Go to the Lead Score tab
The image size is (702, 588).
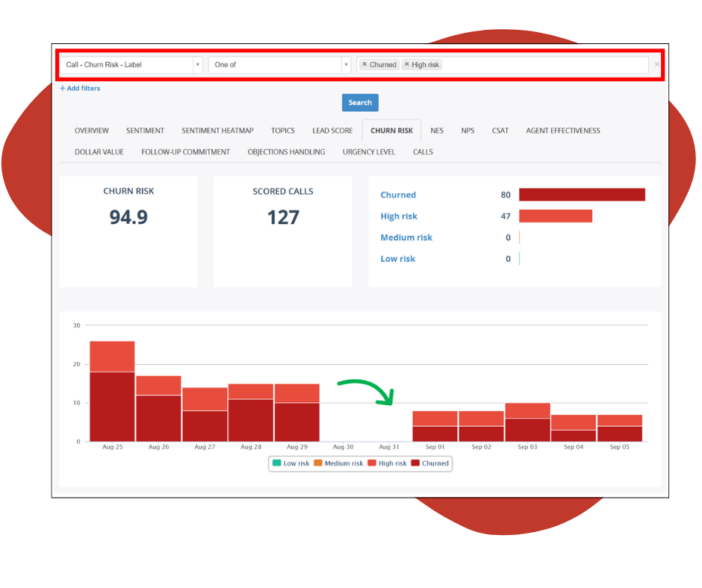[332, 131]
